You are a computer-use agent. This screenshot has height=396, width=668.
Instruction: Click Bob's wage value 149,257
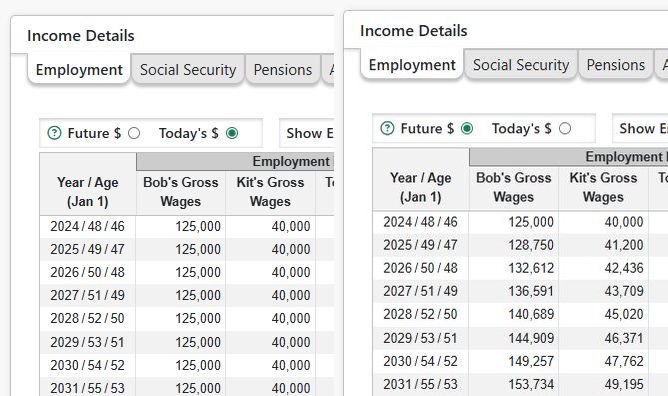click(x=531, y=361)
